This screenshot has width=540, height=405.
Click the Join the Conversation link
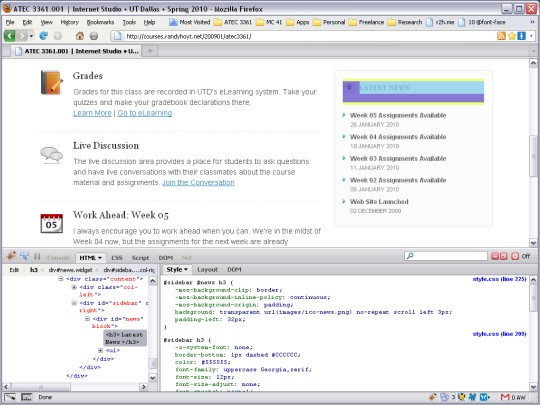click(x=198, y=183)
